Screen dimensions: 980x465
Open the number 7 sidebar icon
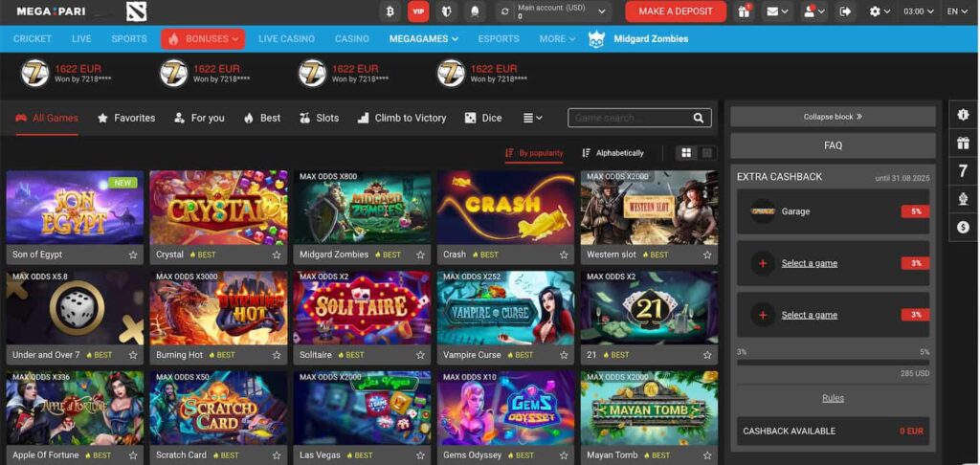point(963,171)
